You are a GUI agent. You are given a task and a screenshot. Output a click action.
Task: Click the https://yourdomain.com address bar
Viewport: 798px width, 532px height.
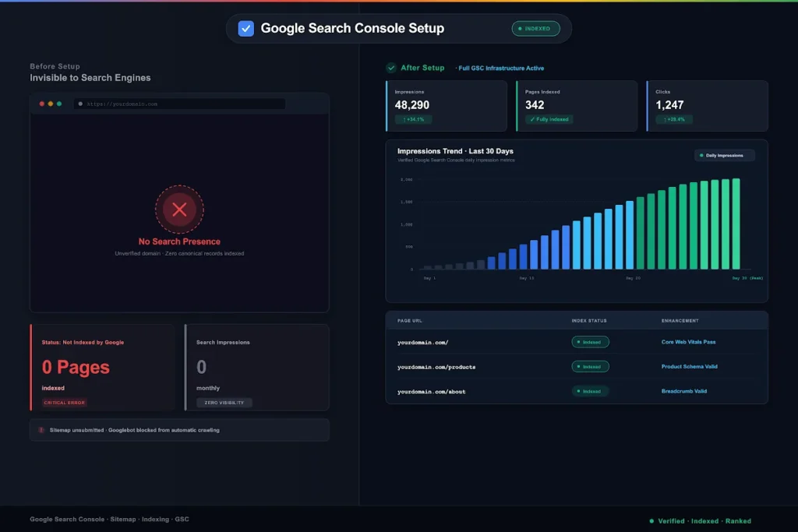coord(179,104)
